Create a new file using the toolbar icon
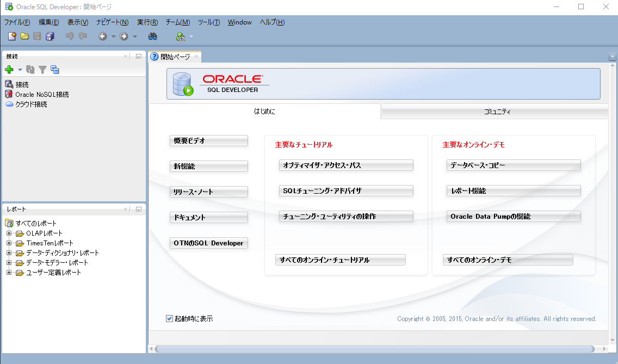 click(11, 36)
